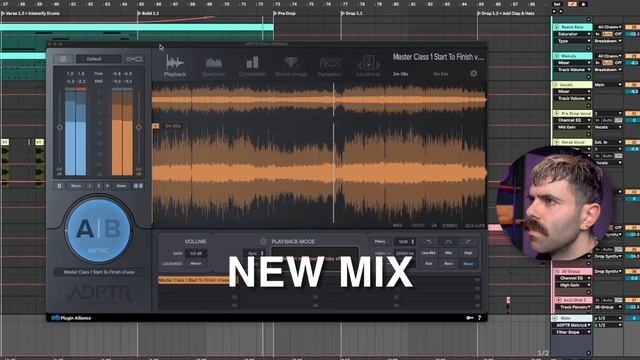Click the link icon beside Stereo

click(x=138, y=186)
